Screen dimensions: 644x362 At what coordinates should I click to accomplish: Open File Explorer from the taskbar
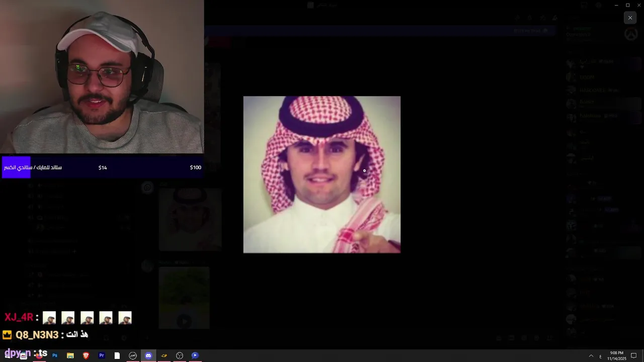click(70, 355)
